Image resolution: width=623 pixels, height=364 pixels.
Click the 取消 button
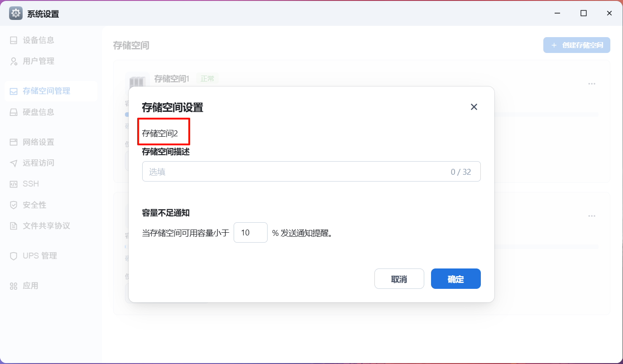(x=399, y=279)
